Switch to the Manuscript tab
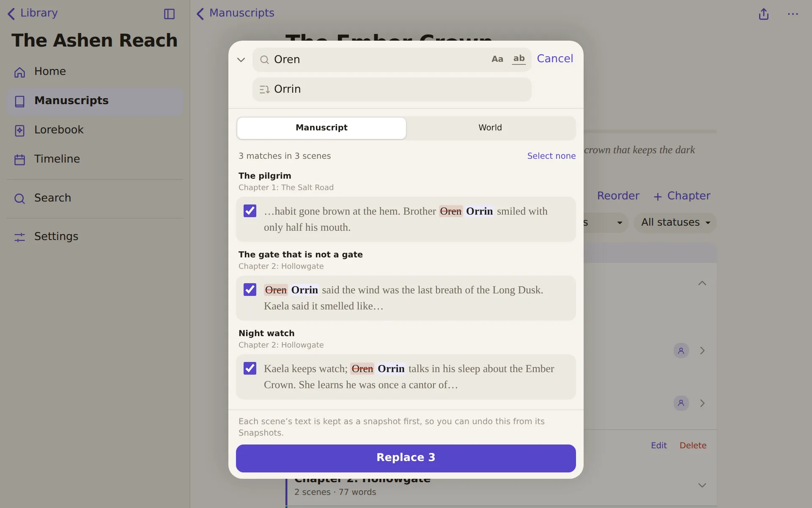The height and width of the screenshot is (508, 812). [x=321, y=128]
